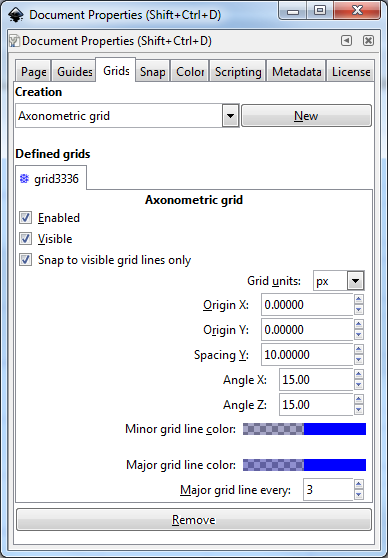Increase Spacing Y with the up arrow

coord(359,349)
